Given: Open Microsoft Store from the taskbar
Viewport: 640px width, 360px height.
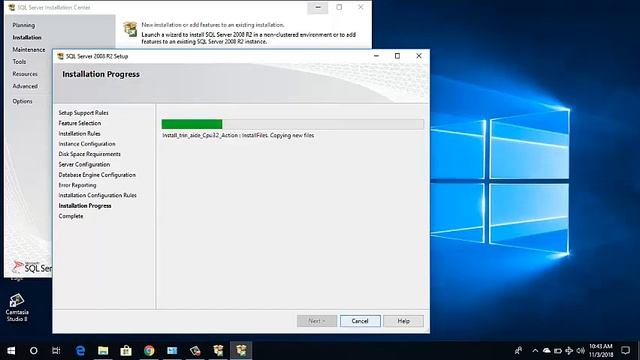Looking at the screenshot, I should 126,350.
